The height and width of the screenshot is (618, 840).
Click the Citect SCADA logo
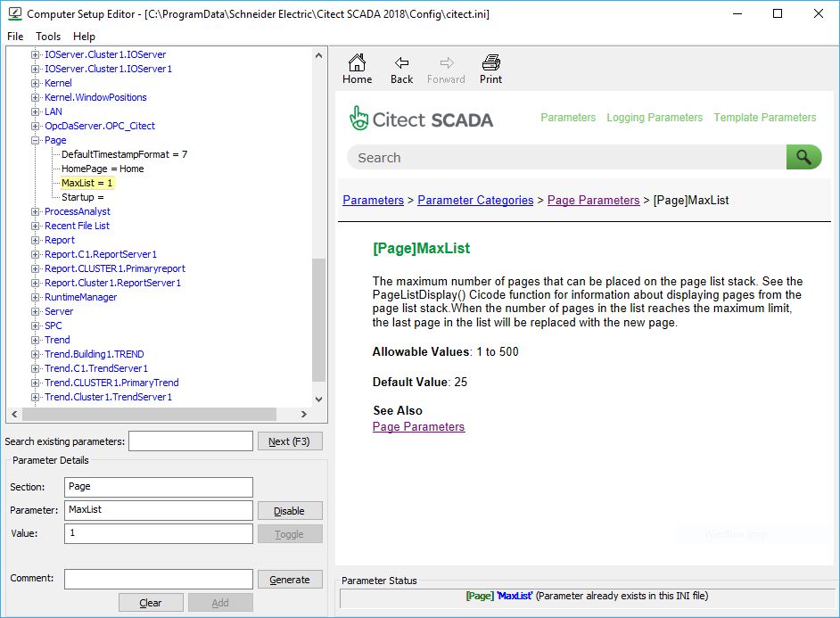pos(421,119)
